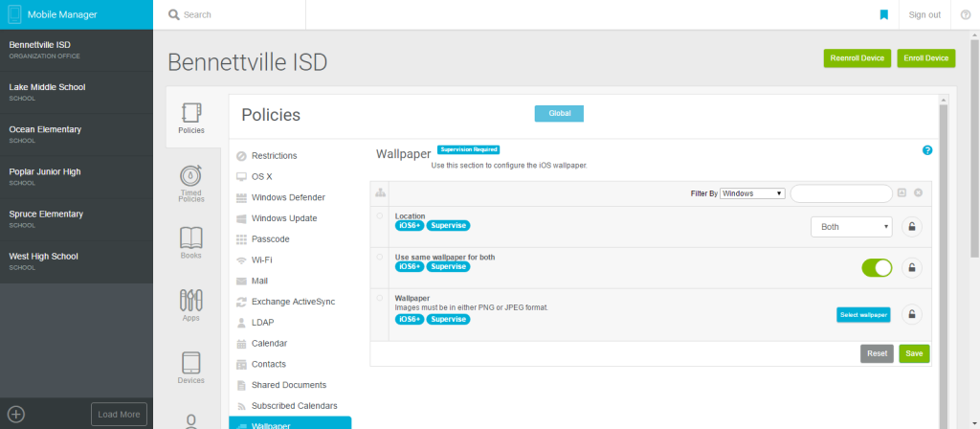Click the blue bookmark icon

tap(883, 14)
